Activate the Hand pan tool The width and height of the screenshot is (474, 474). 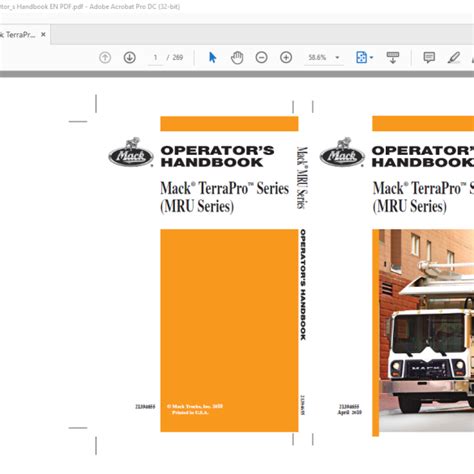[237, 58]
